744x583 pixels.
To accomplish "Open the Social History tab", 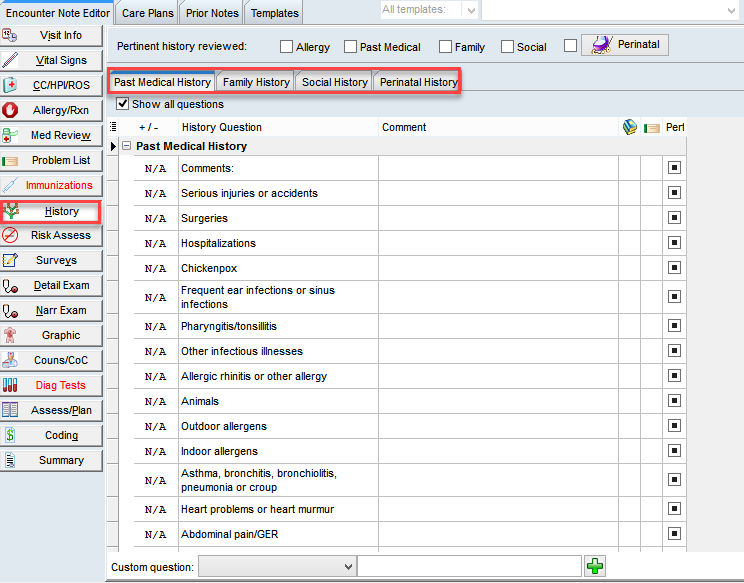I will click(x=335, y=82).
